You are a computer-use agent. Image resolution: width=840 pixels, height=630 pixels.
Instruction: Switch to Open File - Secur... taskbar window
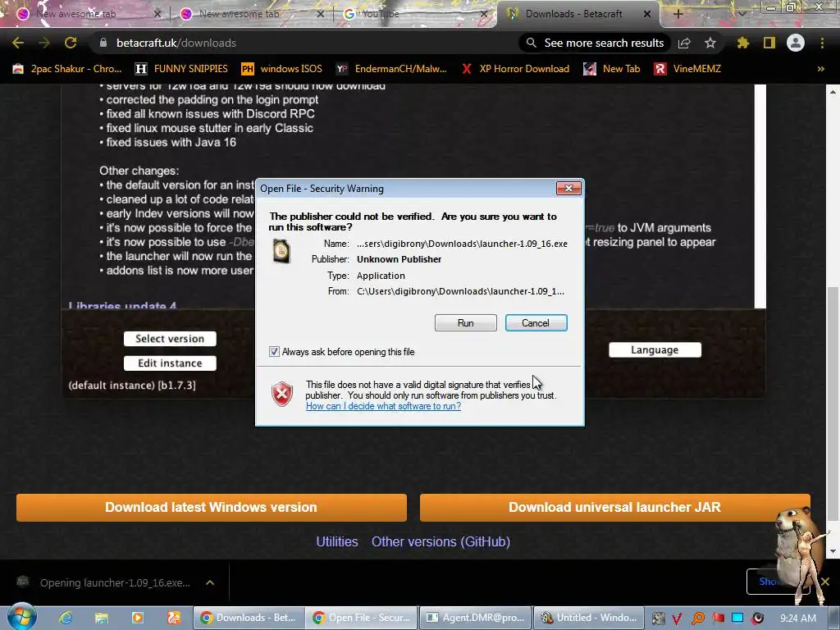pos(362,618)
